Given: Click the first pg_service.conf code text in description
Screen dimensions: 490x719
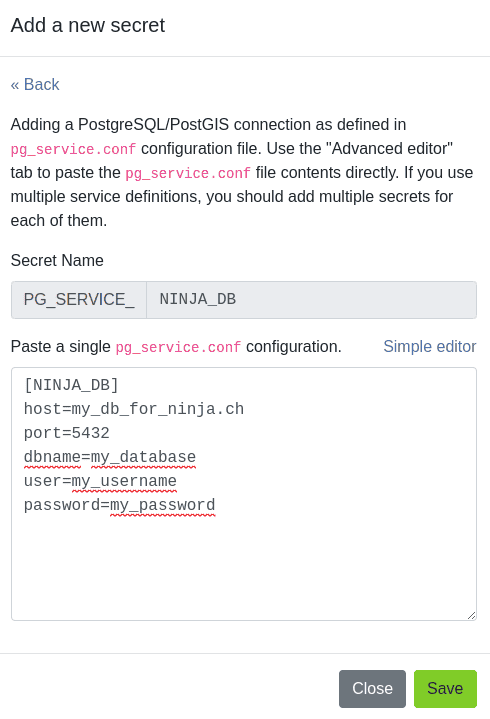Looking at the screenshot, I should [x=73, y=149].
